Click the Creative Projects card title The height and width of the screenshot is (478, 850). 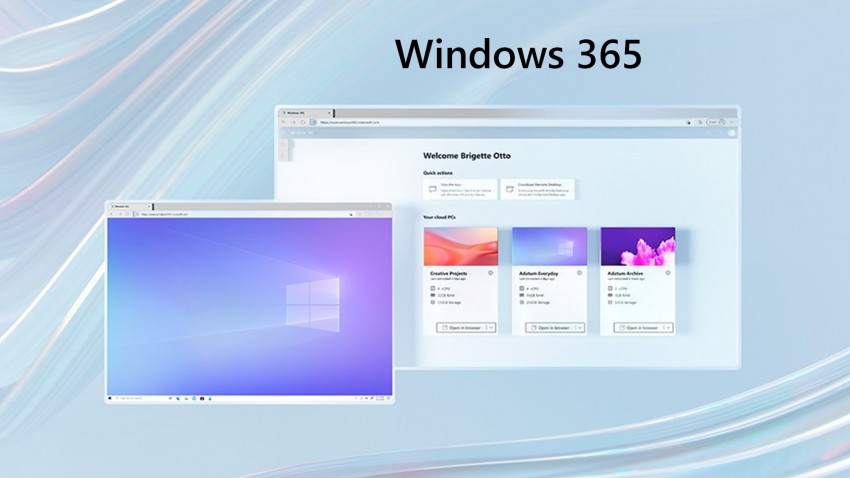tap(448, 274)
